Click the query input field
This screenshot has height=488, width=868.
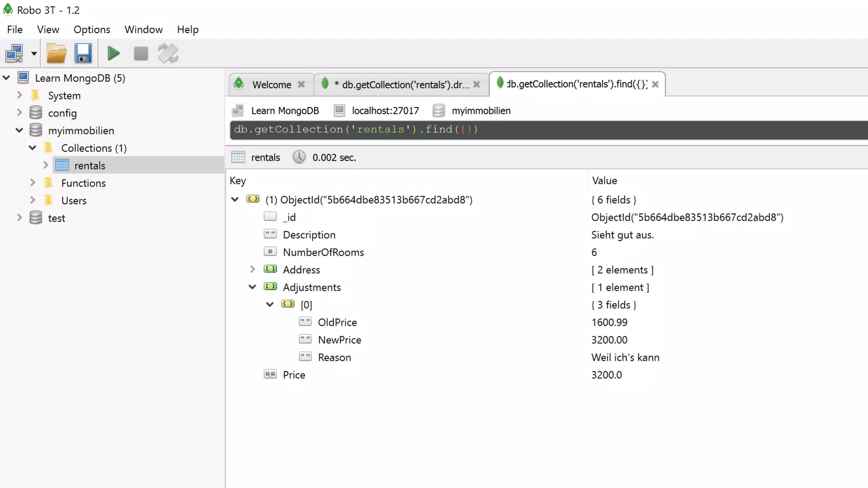pyautogui.click(x=547, y=130)
